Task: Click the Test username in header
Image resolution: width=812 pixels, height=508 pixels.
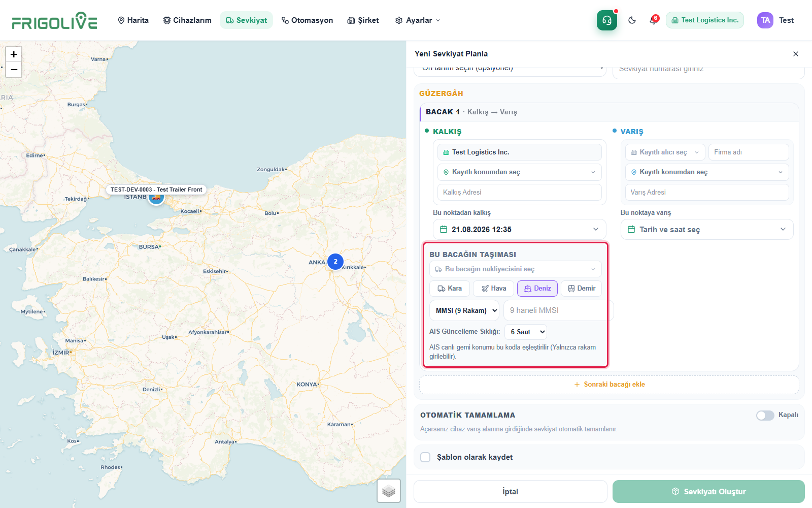Action: 787,20
